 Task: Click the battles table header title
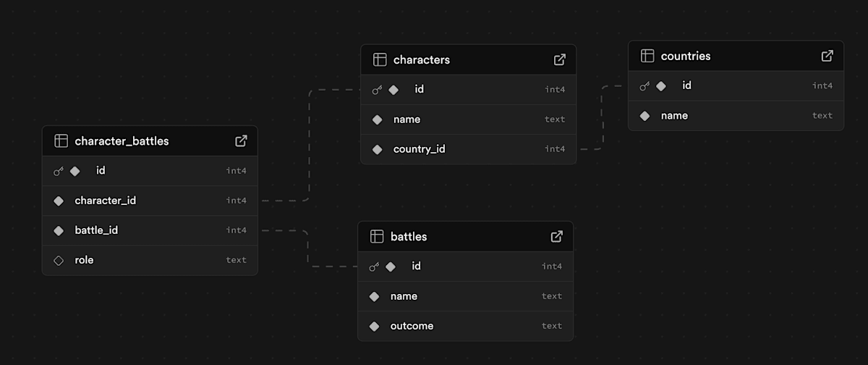pos(409,237)
